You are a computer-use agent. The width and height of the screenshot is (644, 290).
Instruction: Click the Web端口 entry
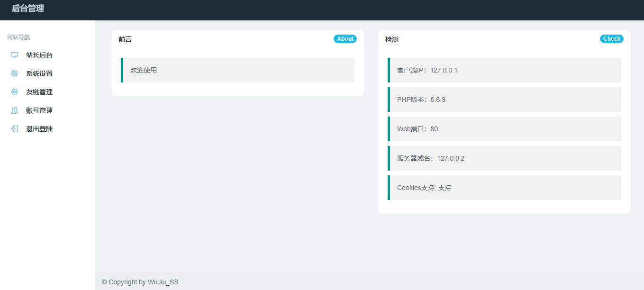coord(505,128)
